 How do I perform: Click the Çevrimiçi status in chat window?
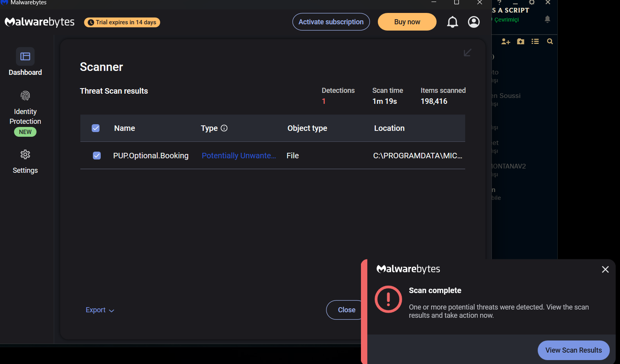506,20
